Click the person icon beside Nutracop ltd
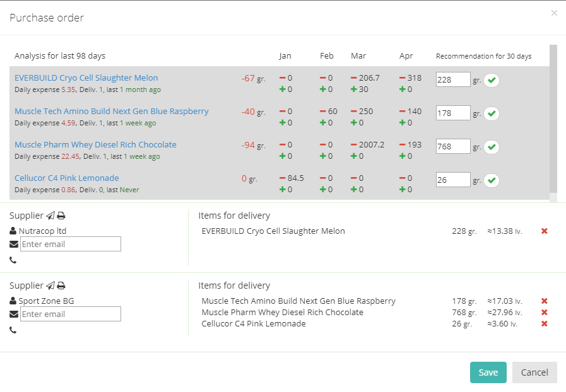566x392 pixels. tap(13, 231)
